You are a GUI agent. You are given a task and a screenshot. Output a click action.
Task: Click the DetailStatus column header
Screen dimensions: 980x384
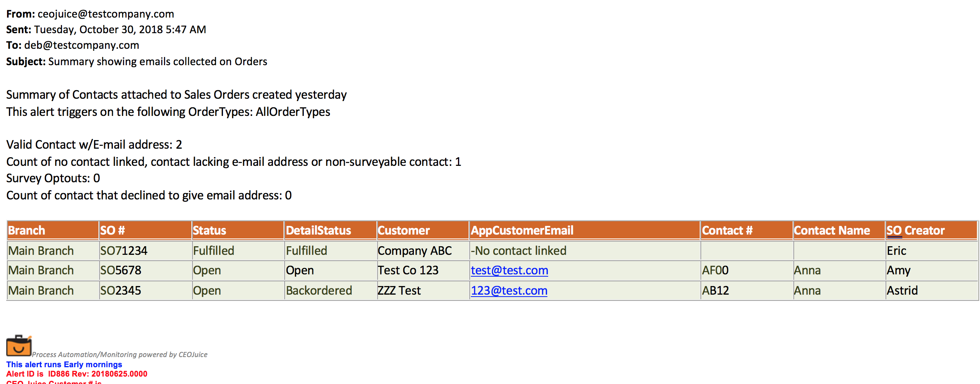point(330,230)
